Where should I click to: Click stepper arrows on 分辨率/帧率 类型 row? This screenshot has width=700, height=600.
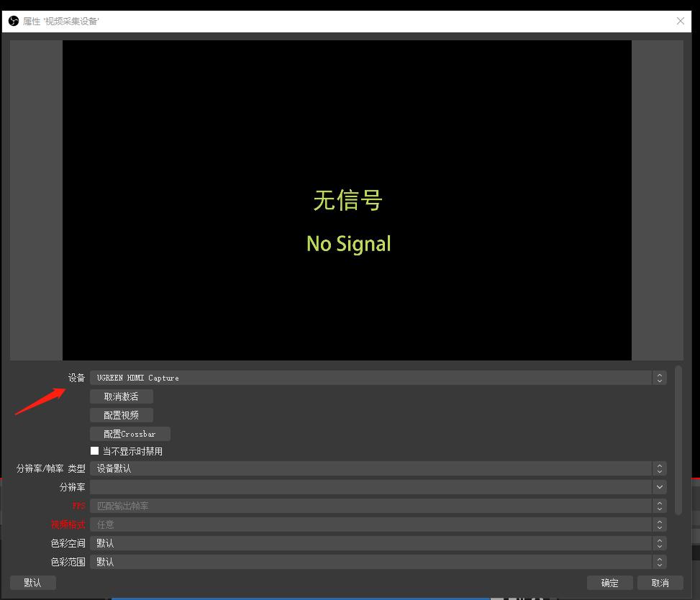click(x=659, y=468)
